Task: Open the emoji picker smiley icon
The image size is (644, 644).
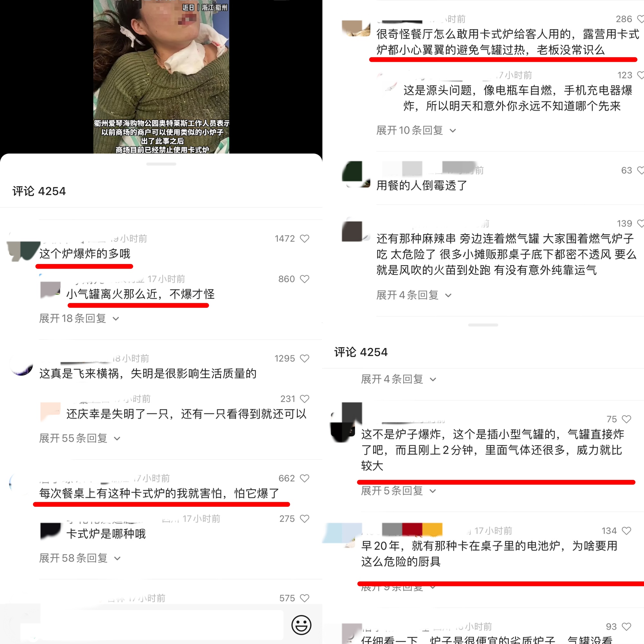Action: (301, 625)
